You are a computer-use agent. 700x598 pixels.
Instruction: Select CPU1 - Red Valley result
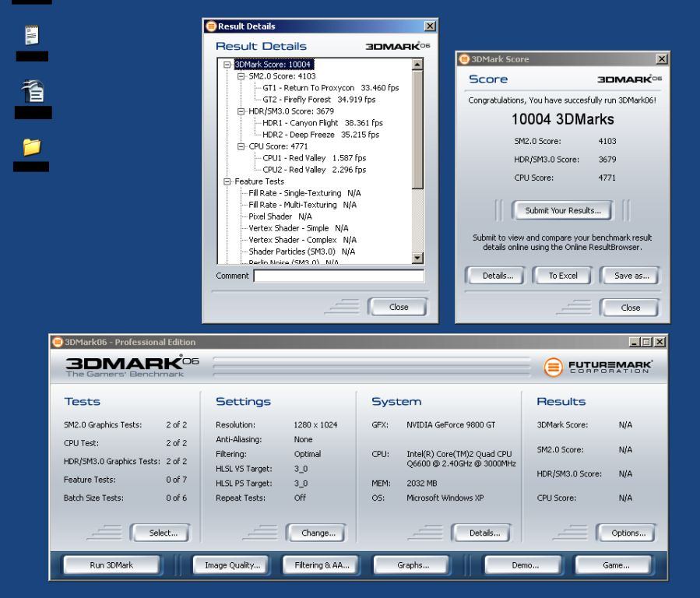(x=315, y=158)
